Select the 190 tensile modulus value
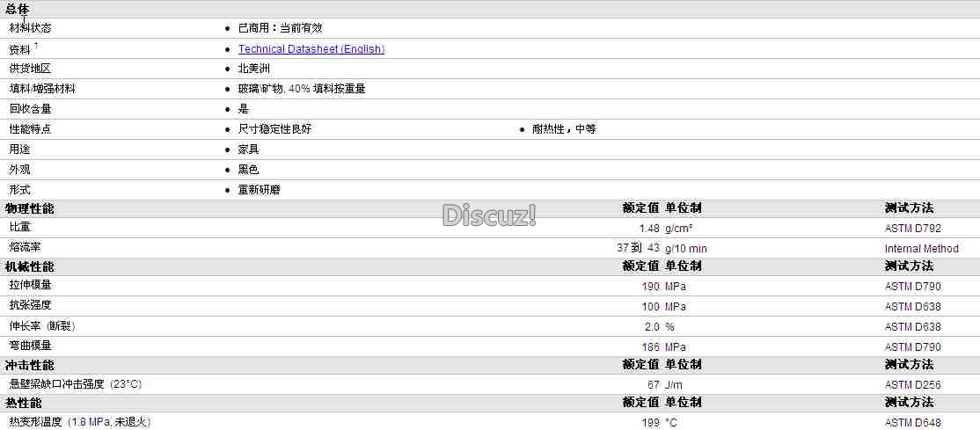Image resolution: width=980 pixels, height=430 pixels. pos(651,287)
